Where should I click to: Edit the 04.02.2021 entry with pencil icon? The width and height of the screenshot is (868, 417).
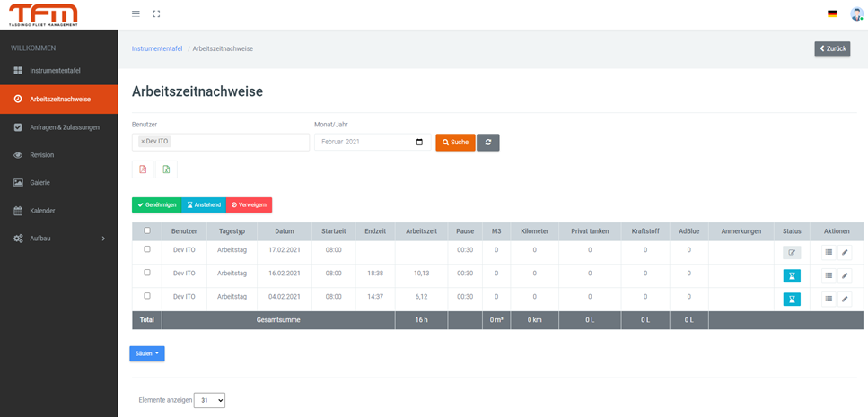tap(845, 300)
